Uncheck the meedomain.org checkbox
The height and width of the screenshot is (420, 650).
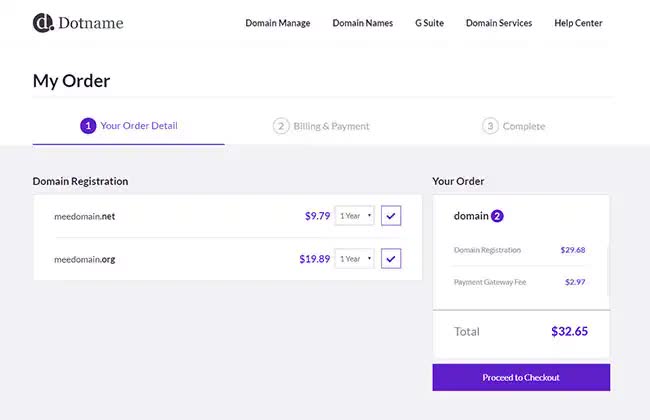(391, 259)
